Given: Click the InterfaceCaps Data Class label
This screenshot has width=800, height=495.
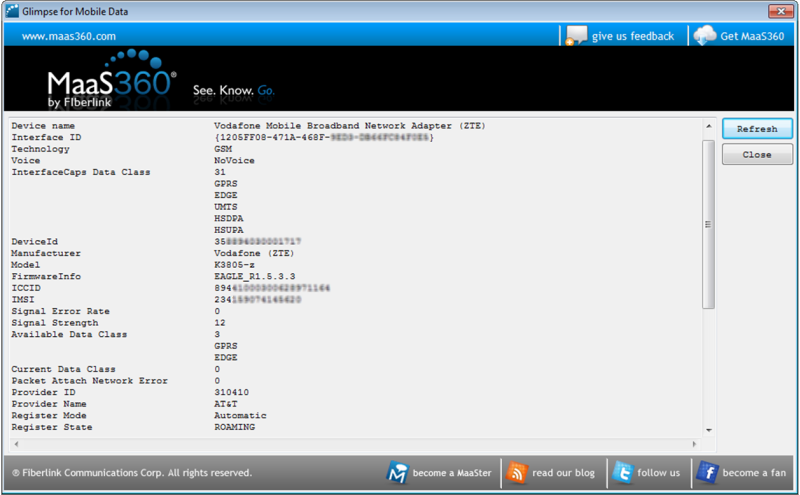Looking at the screenshot, I should click(x=81, y=172).
